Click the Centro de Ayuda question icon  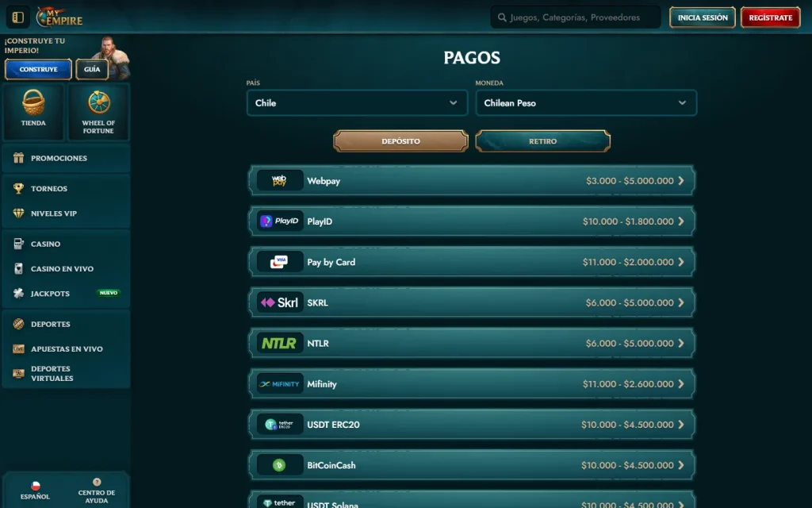97,482
